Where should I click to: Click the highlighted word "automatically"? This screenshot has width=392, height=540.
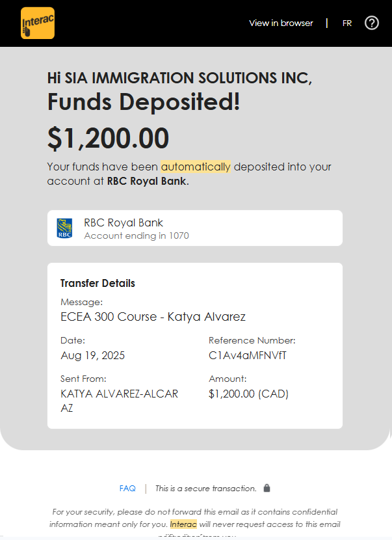coord(196,167)
